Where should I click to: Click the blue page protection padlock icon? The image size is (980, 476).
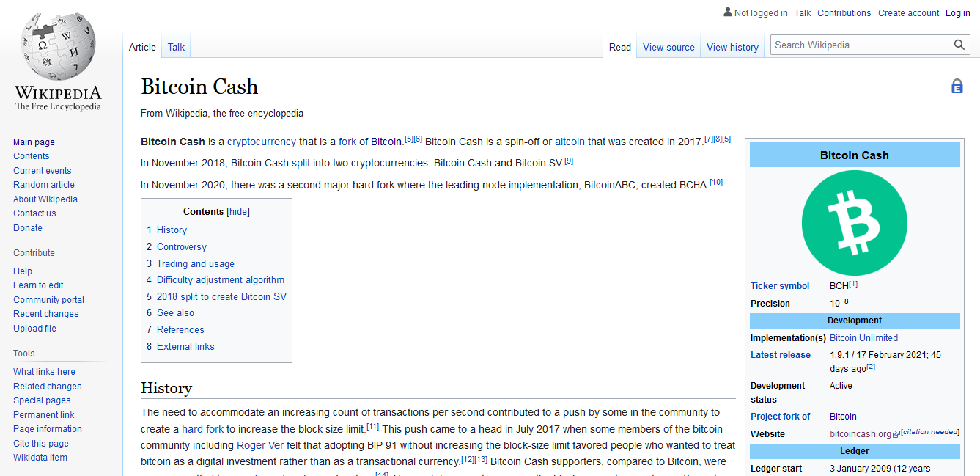pyautogui.click(x=957, y=87)
